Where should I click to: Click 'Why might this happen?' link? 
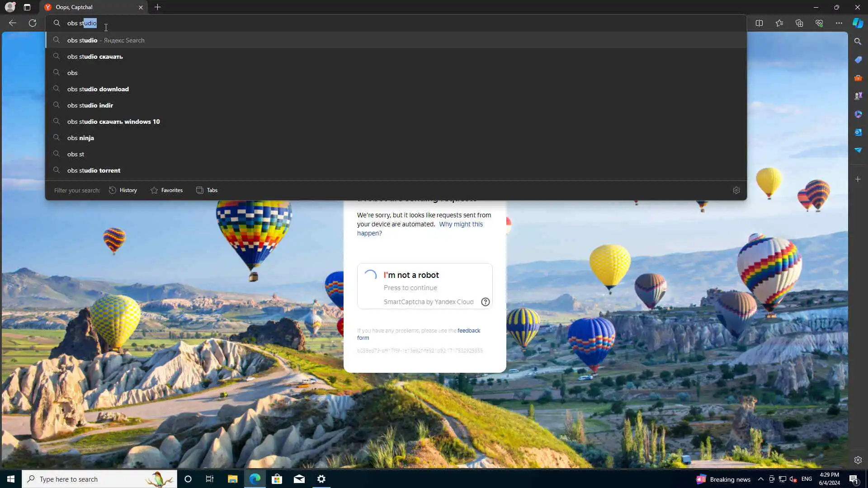(460, 224)
